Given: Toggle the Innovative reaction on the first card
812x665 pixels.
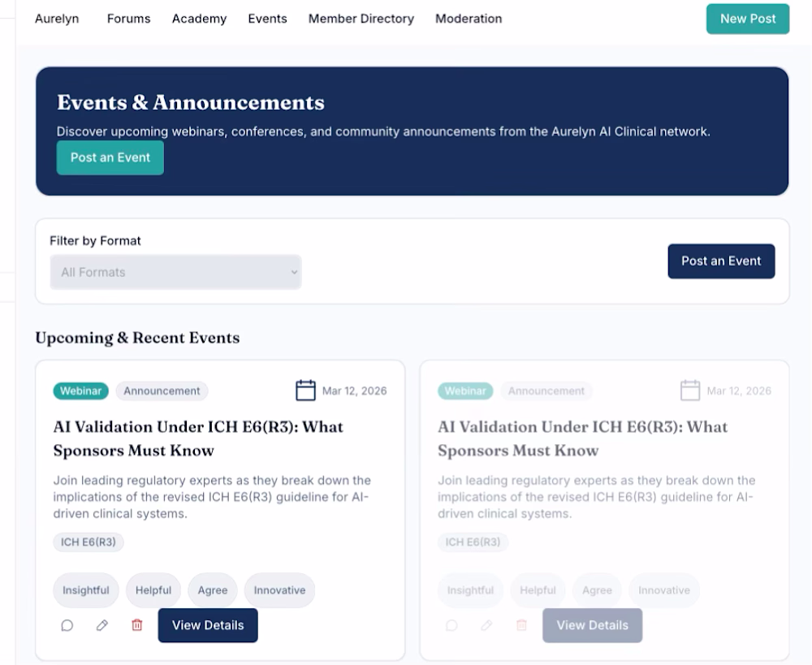Looking at the screenshot, I should click(279, 590).
